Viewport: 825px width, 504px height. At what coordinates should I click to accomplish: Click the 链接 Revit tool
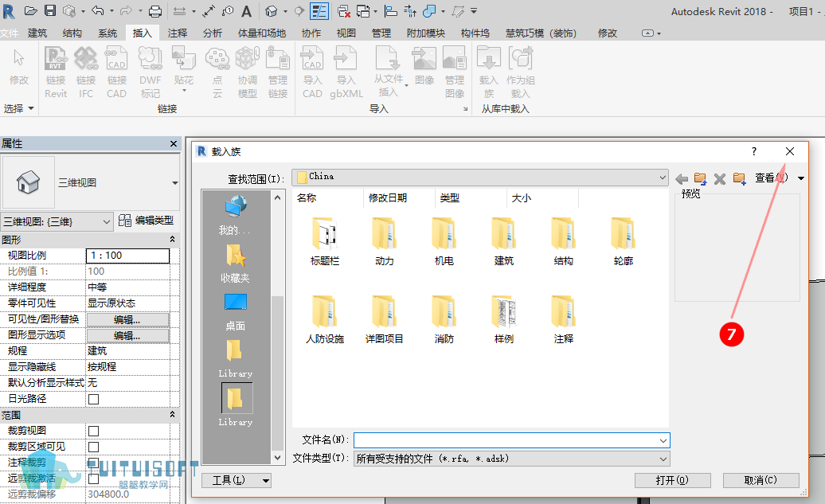[x=55, y=72]
